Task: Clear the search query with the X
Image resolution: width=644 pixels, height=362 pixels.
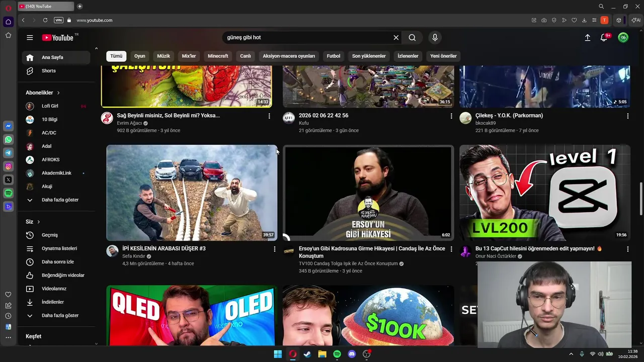Action: click(396, 37)
